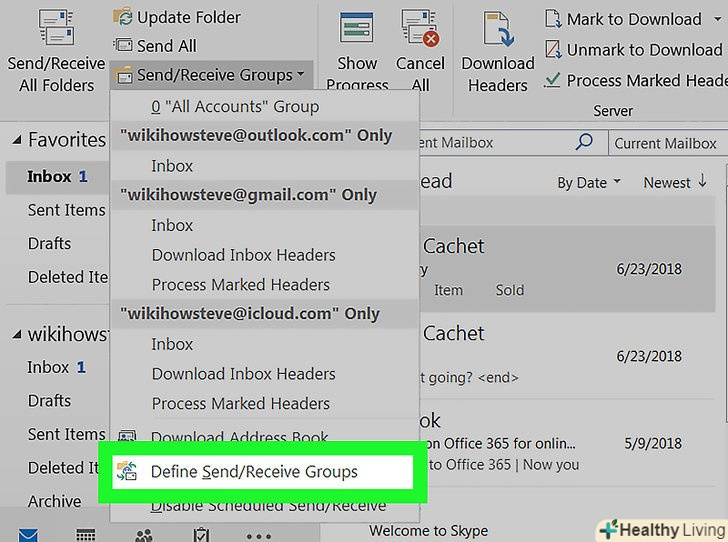The width and height of the screenshot is (728, 542).
Task: Click the Download Address Book icon
Action: click(x=127, y=436)
